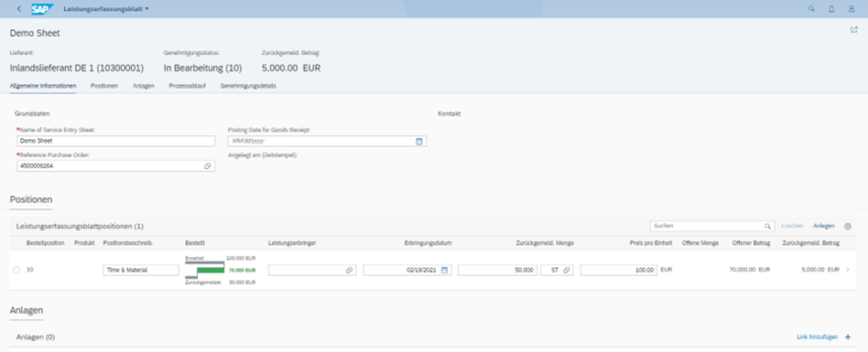Screen dimensions: 868x352
Task: Click the Time & Material description field
Action: click(x=141, y=270)
